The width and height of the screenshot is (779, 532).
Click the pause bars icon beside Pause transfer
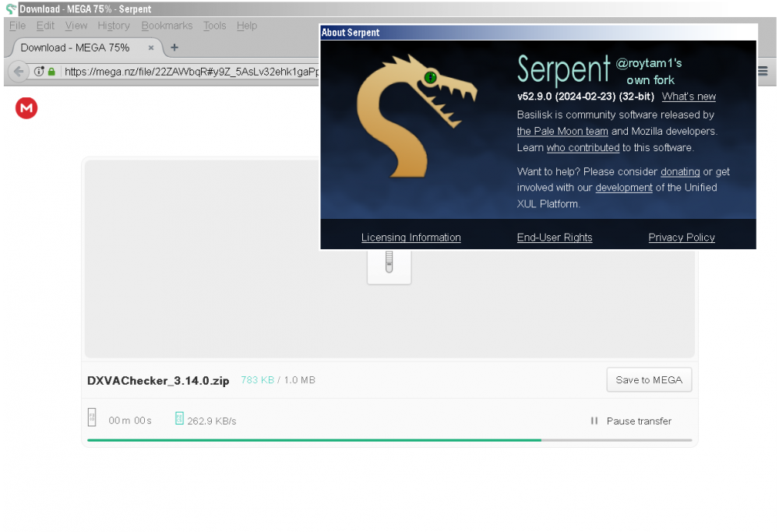(594, 421)
